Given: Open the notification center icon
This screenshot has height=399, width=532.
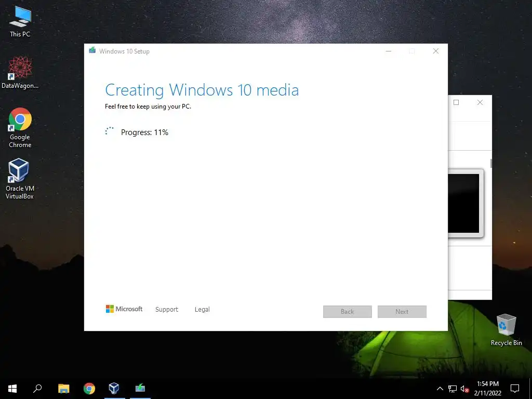Looking at the screenshot, I should pos(515,389).
